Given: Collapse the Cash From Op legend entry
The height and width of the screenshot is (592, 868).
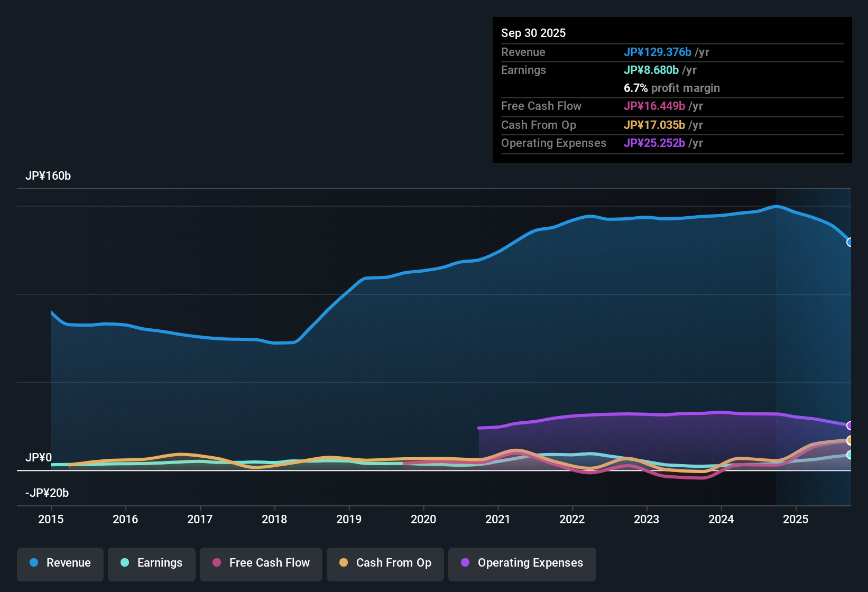Looking at the screenshot, I should click(x=385, y=563).
